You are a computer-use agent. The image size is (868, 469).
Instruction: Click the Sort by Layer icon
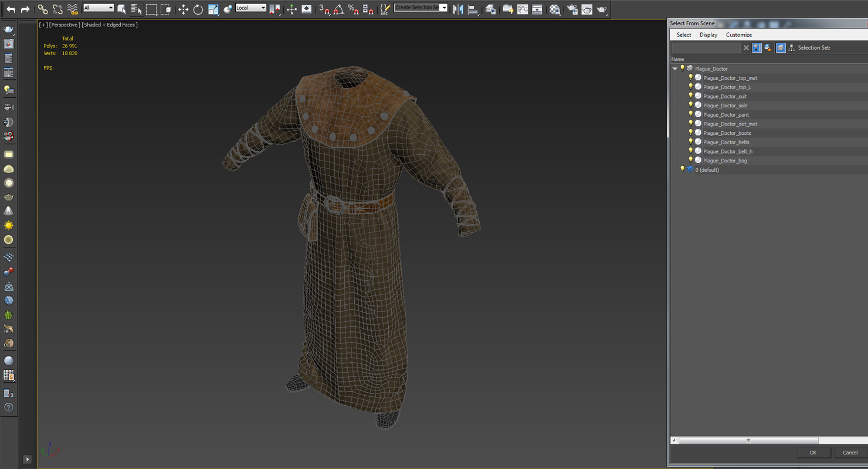point(781,48)
